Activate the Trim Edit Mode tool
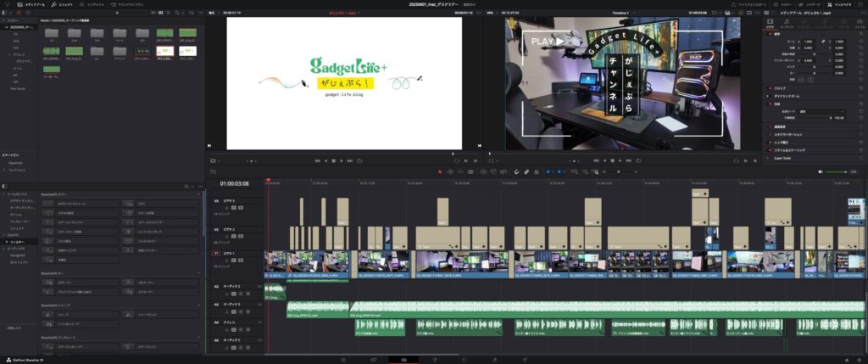Viewport: 868px width, 364px height. 450,171
